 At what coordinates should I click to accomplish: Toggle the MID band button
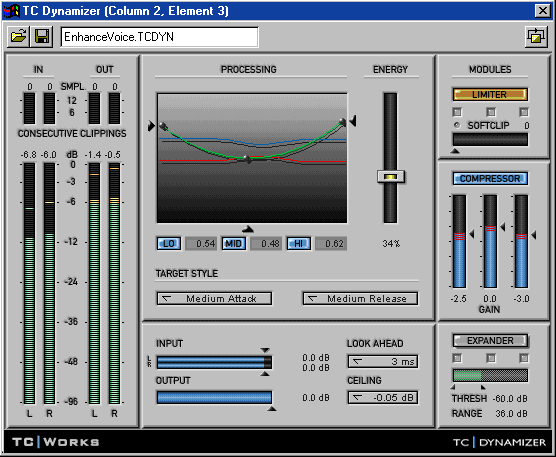[234, 244]
